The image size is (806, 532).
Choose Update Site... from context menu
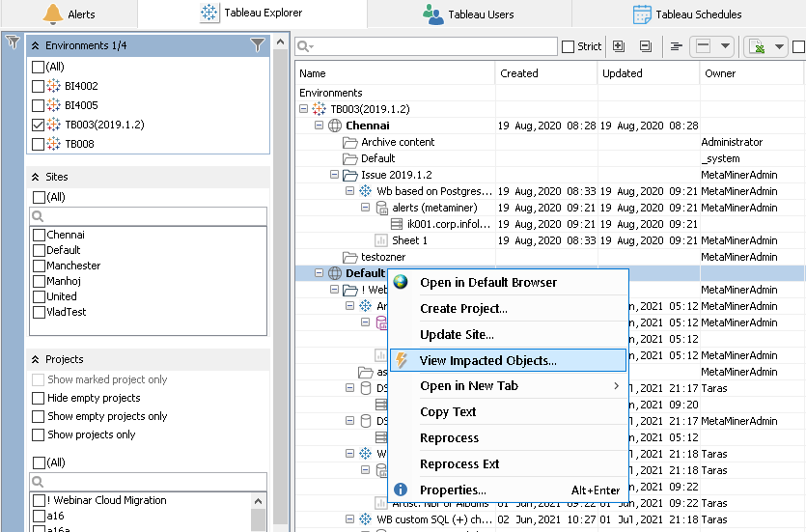(509, 335)
